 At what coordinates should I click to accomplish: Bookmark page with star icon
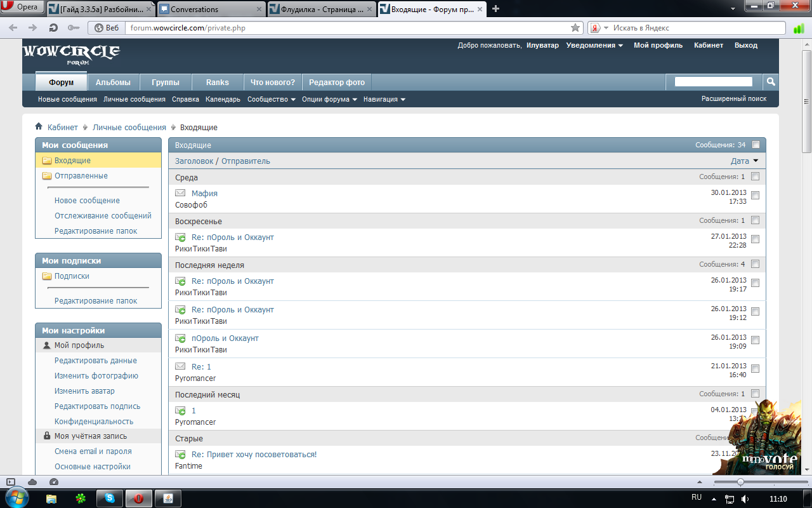575,28
